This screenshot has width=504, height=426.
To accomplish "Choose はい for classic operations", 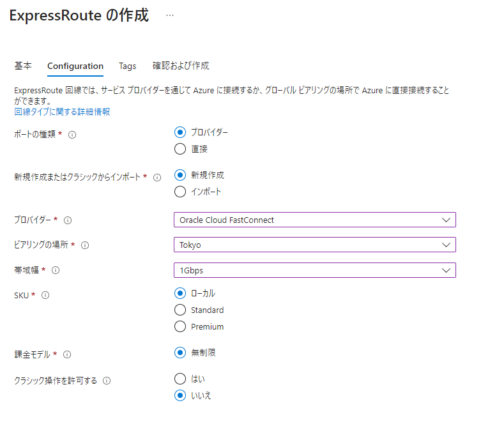I will pyautogui.click(x=180, y=379).
